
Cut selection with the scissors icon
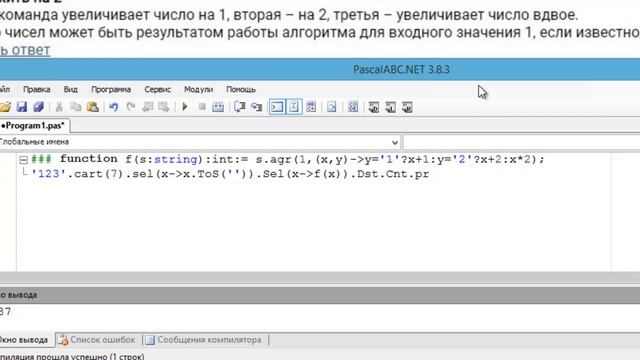[59, 107]
